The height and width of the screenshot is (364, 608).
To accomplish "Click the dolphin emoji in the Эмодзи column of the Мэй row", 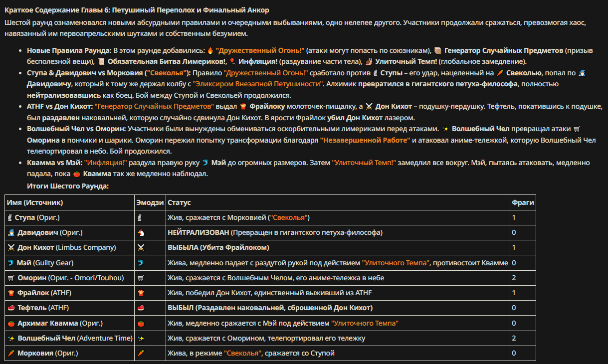I will point(141,263).
